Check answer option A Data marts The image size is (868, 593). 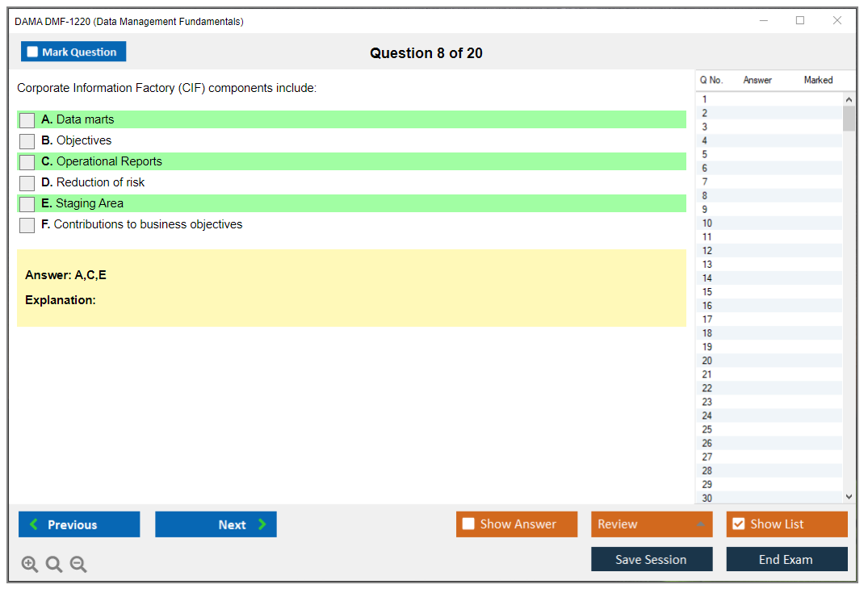click(27, 120)
